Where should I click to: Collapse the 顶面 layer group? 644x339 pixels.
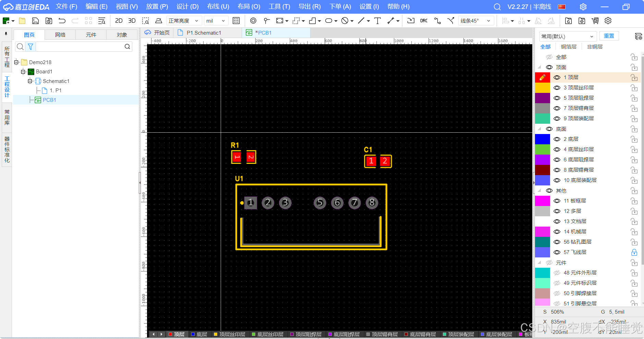[539, 67]
